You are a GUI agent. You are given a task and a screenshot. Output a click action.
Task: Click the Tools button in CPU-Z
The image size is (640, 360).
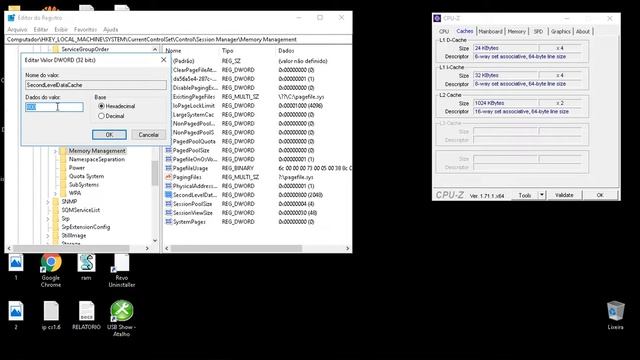(x=524, y=195)
